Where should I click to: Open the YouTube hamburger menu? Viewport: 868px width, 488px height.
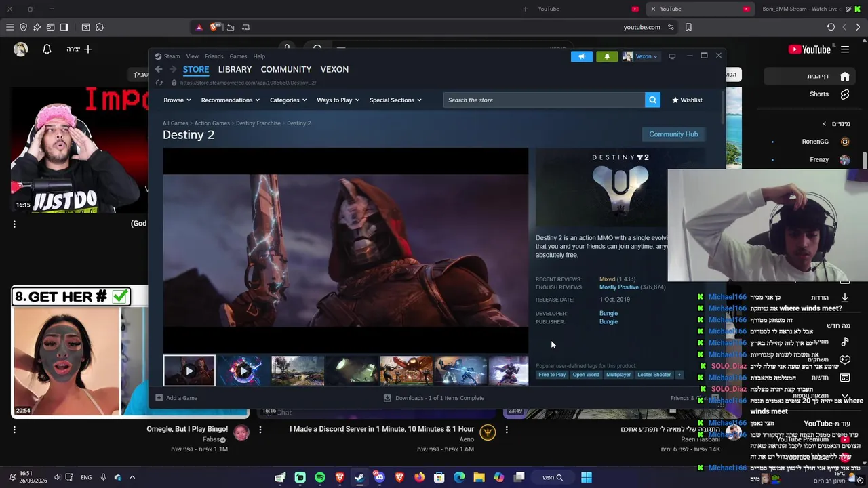point(845,49)
